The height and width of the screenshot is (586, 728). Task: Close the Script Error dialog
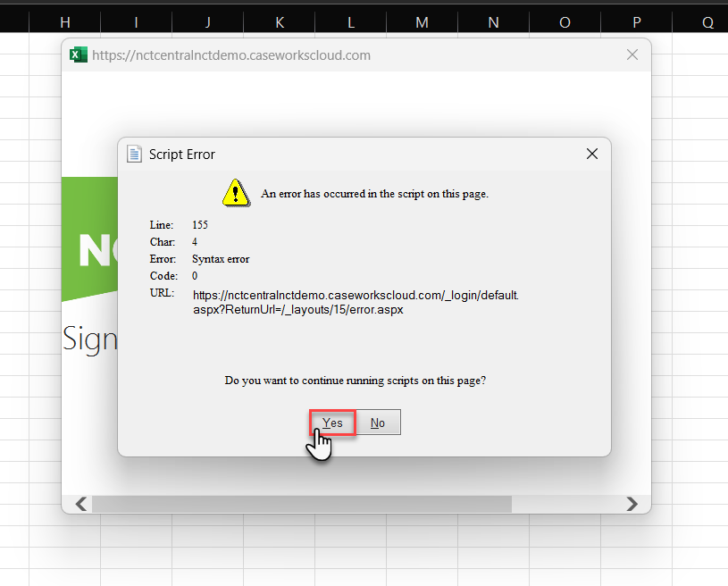591,154
